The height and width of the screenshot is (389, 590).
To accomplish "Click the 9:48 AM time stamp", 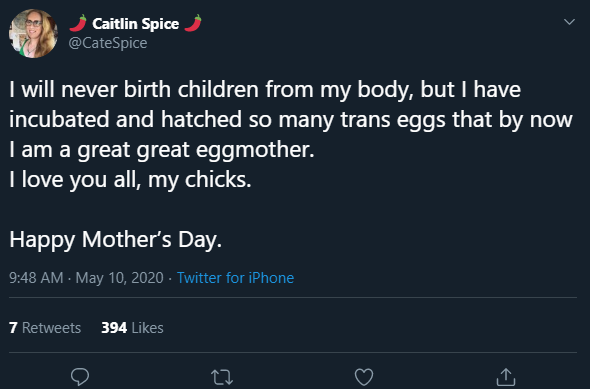I will pyautogui.click(x=36, y=278).
